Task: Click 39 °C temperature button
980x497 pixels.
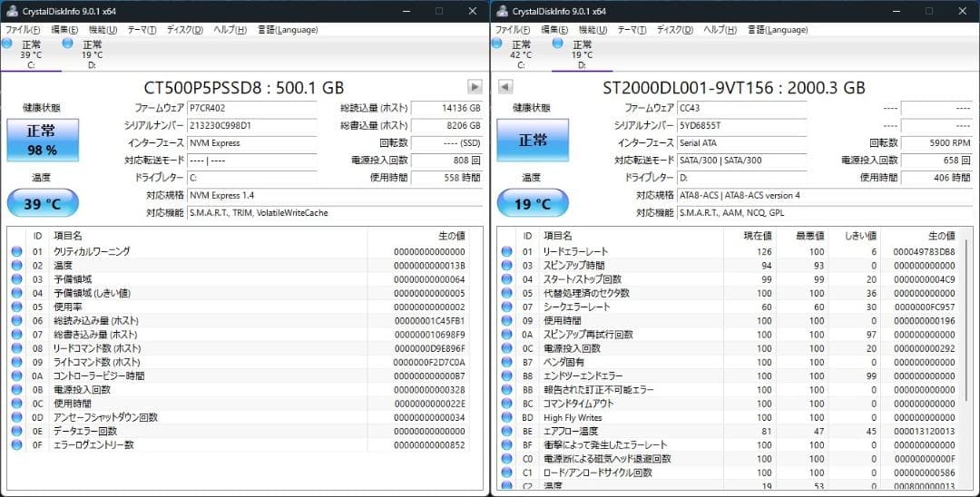Action: [43, 203]
